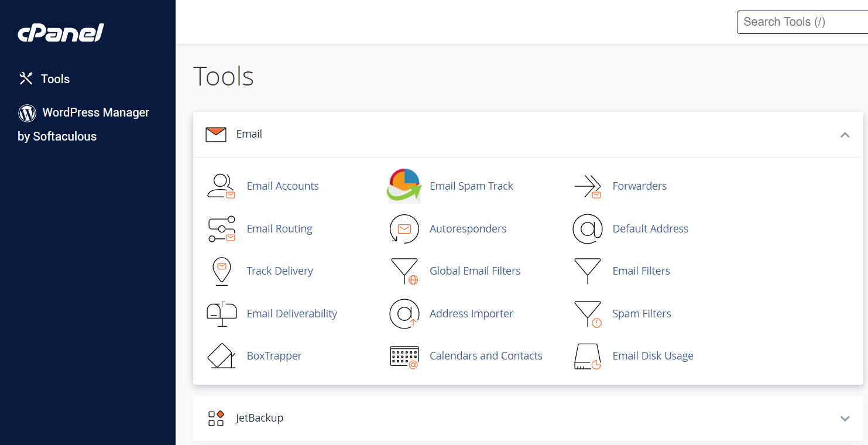868x445 pixels.
Task: Select the Address Importer link
Action: click(471, 314)
